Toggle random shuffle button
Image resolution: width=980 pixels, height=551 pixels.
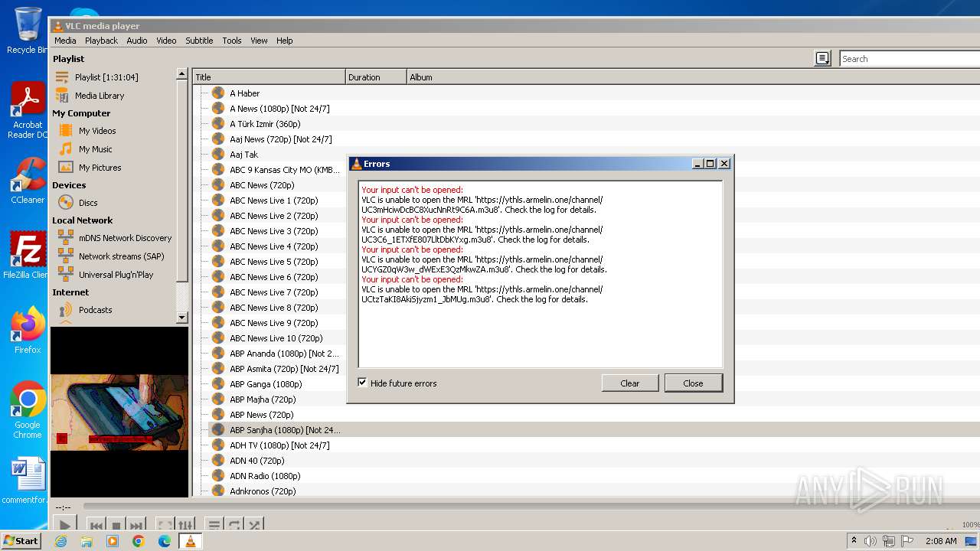tap(255, 525)
